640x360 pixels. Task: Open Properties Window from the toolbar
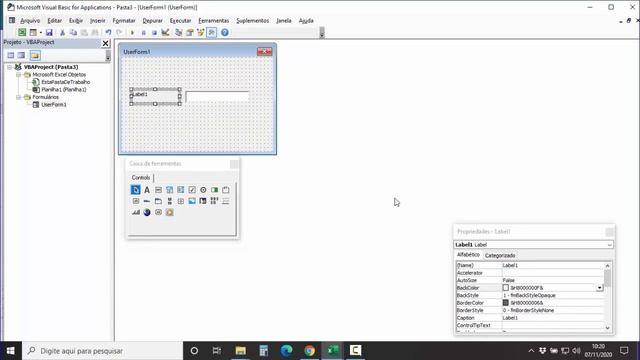pos(189,32)
